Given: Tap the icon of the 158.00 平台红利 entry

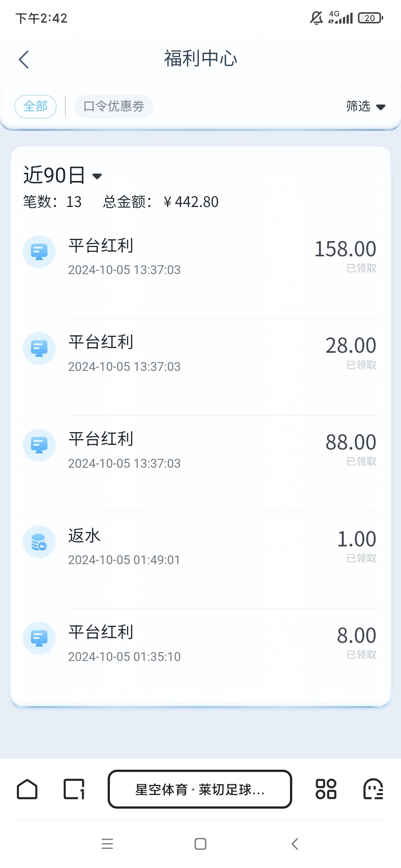Looking at the screenshot, I should point(39,252).
